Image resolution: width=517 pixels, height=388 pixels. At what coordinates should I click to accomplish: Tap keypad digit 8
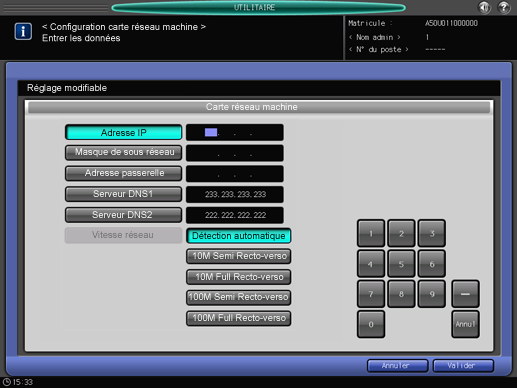point(401,294)
